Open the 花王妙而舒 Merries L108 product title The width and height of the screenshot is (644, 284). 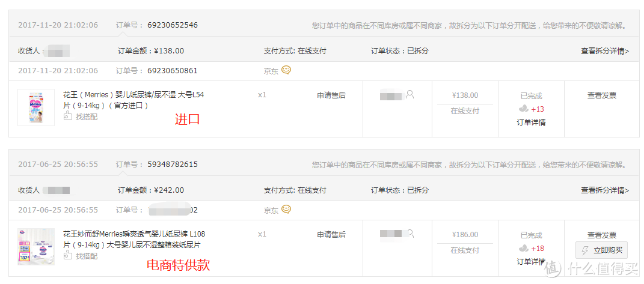point(134,239)
